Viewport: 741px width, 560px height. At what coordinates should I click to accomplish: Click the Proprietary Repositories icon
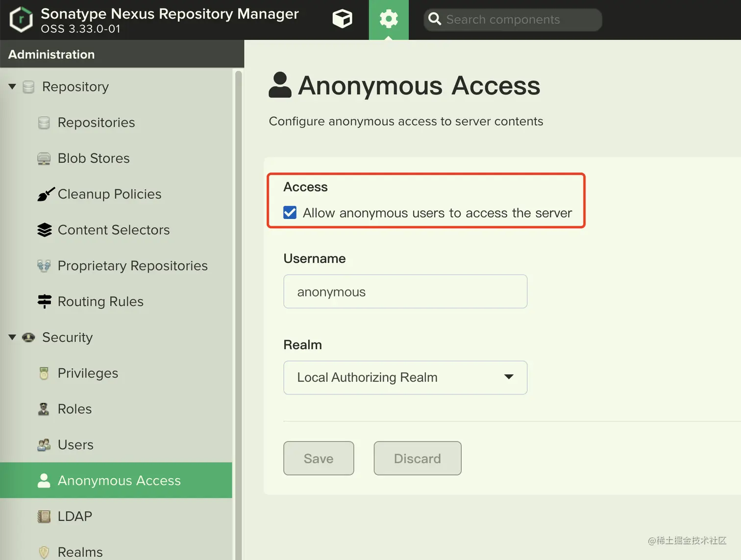(x=44, y=266)
